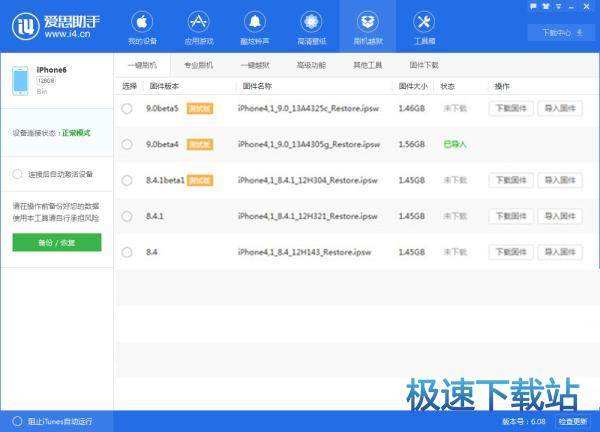The image size is (600, 432).
Task: Click 下载固件 for 8.4.1beta1 row
Action: coord(511,180)
